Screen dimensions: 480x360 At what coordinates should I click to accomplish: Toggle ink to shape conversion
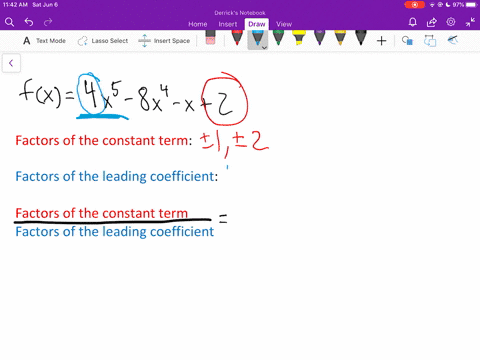coord(430,41)
